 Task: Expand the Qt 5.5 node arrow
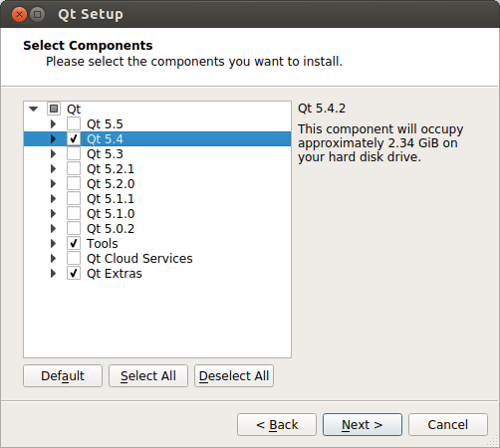pyautogui.click(x=53, y=123)
